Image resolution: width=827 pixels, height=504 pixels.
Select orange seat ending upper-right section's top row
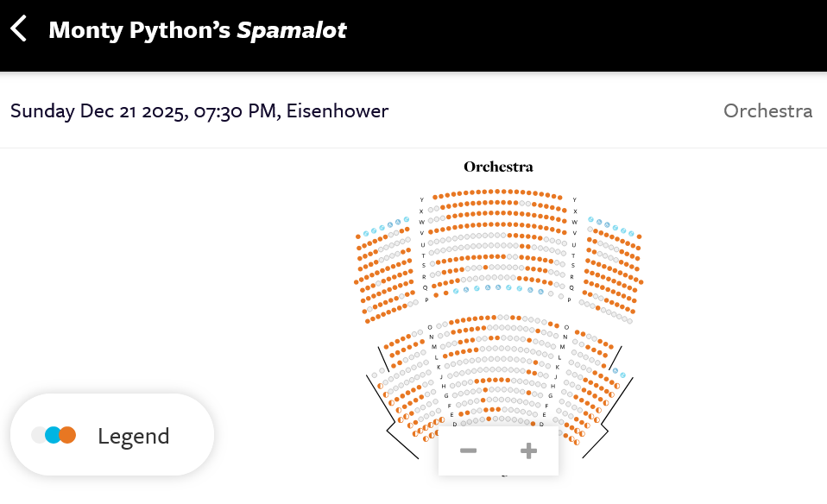pyautogui.click(x=639, y=236)
